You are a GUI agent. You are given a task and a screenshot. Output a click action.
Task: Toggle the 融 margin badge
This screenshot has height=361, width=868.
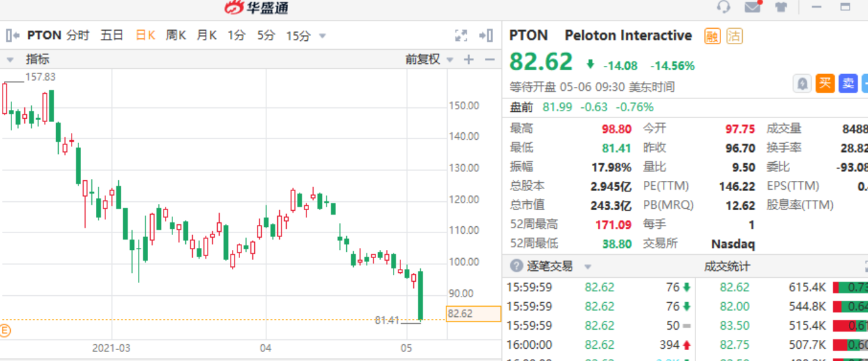pyautogui.click(x=712, y=36)
